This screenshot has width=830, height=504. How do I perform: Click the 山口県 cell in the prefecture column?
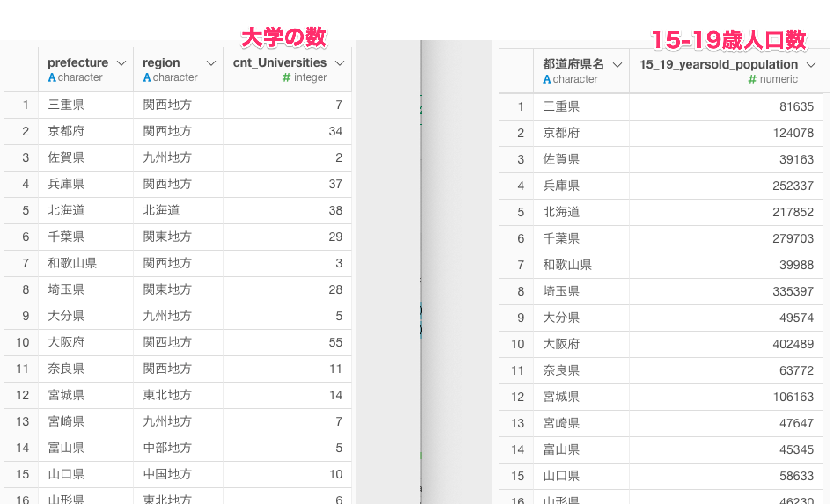click(86, 475)
